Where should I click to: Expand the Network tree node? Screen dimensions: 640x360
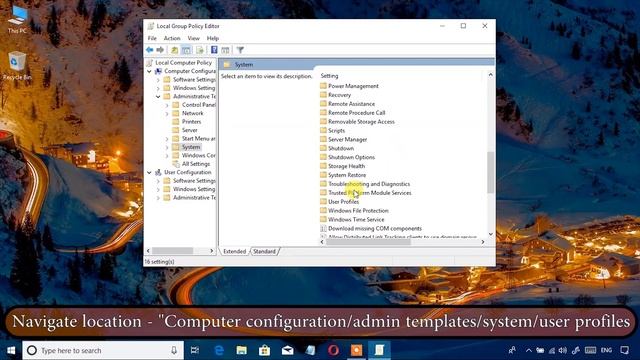[x=167, y=113]
